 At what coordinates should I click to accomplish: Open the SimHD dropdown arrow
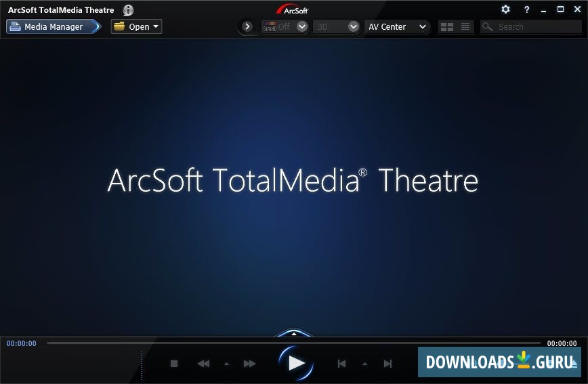pyautogui.click(x=302, y=26)
